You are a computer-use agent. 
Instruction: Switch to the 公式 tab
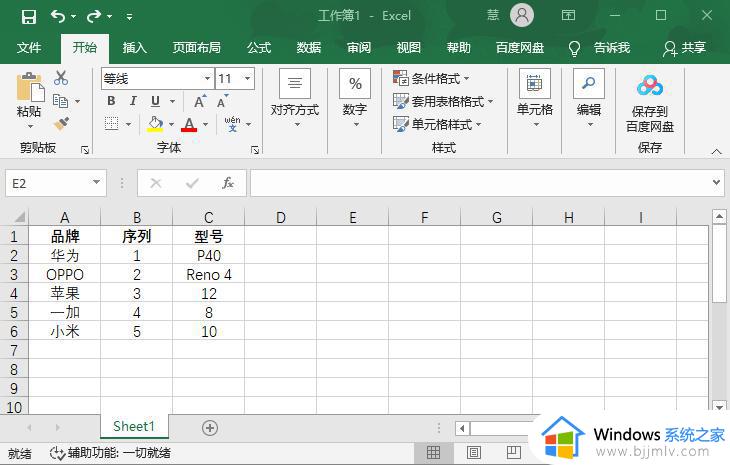pos(259,48)
